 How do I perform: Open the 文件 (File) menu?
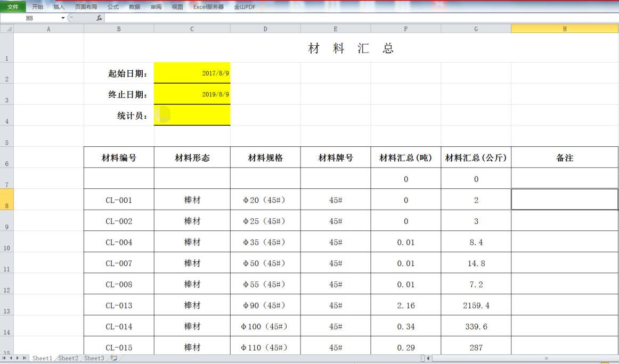tap(13, 7)
